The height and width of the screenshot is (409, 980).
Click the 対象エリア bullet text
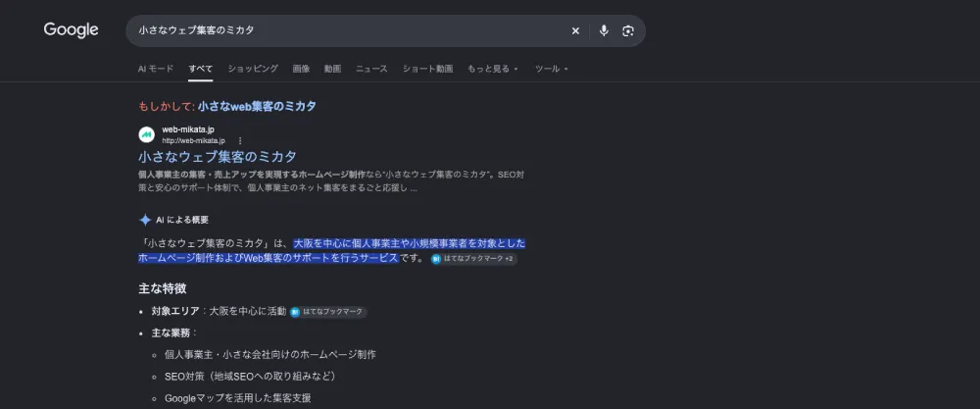pos(219,311)
